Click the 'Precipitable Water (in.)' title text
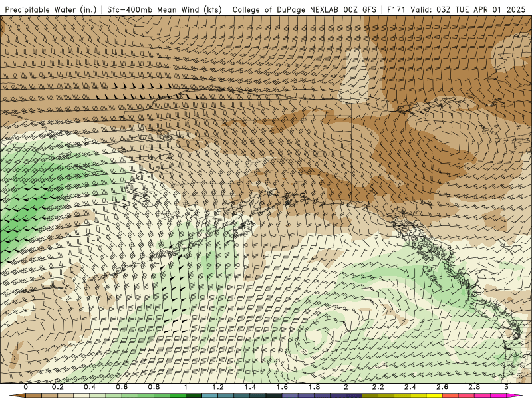The image size is (532, 399). [51, 9]
